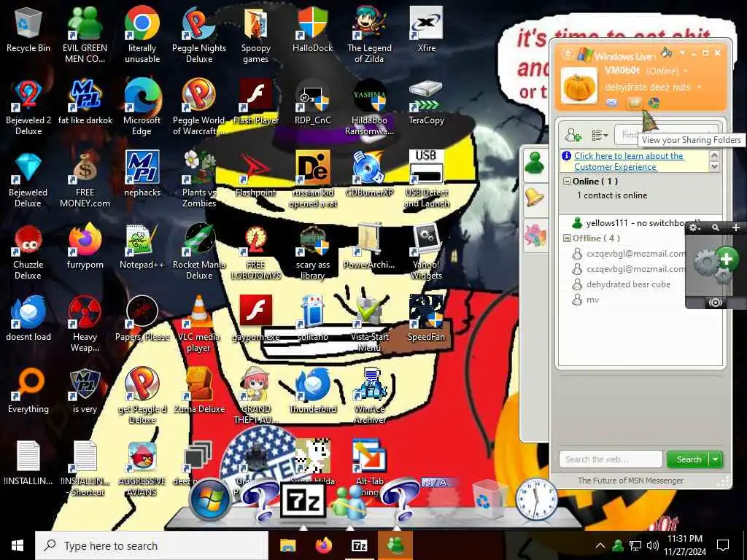
Task: Open the MSN Today icon in Messenger
Action: pyautogui.click(x=654, y=103)
